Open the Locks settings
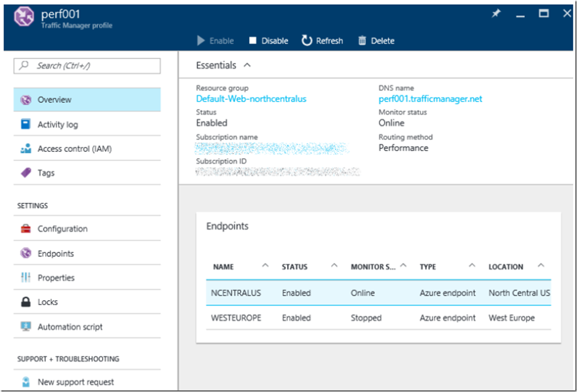This screenshot has width=577, height=392. pos(87,302)
